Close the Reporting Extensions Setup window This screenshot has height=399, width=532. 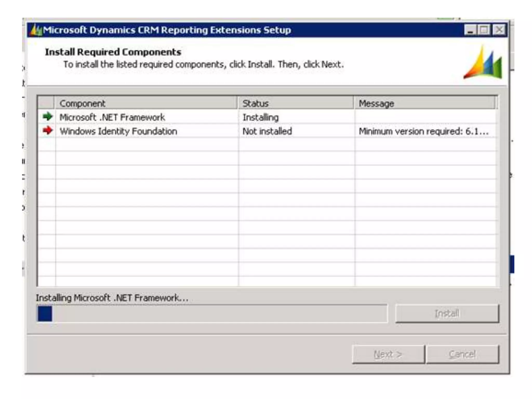[499, 30]
